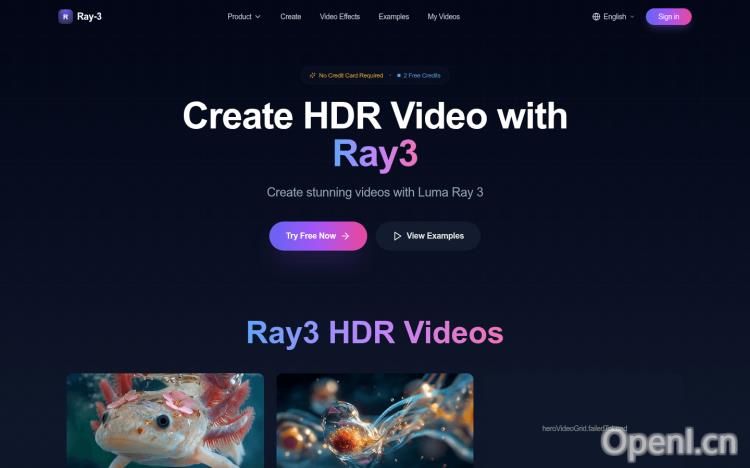The image size is (750, 468).
Task: Click the arrow icon in Try Free Now
Action: pos(345,236)
